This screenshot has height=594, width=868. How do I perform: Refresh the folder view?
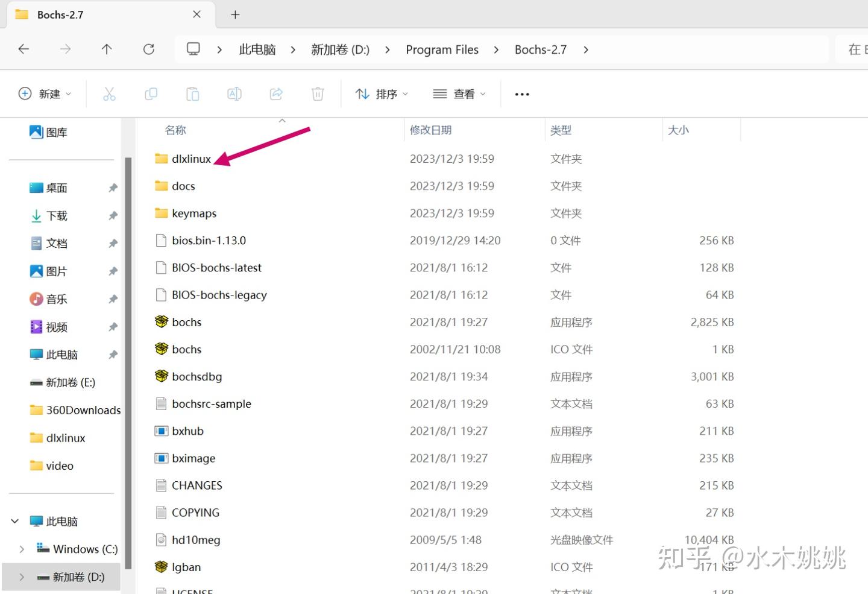click(149, 49)
